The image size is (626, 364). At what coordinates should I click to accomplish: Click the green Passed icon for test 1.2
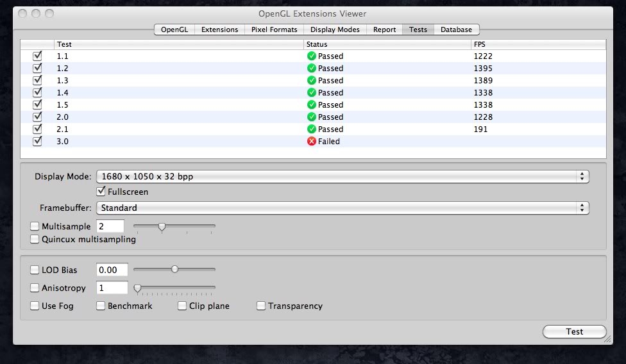coord(312,68)
